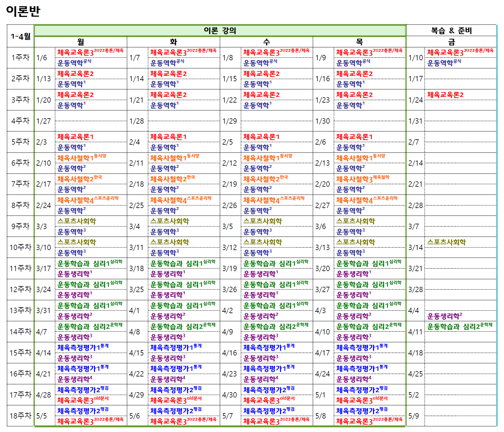Click 스포츠사회학 in the 3/3 Monday cell
This screenshot has height=432, width=504.
click(77, 221)
